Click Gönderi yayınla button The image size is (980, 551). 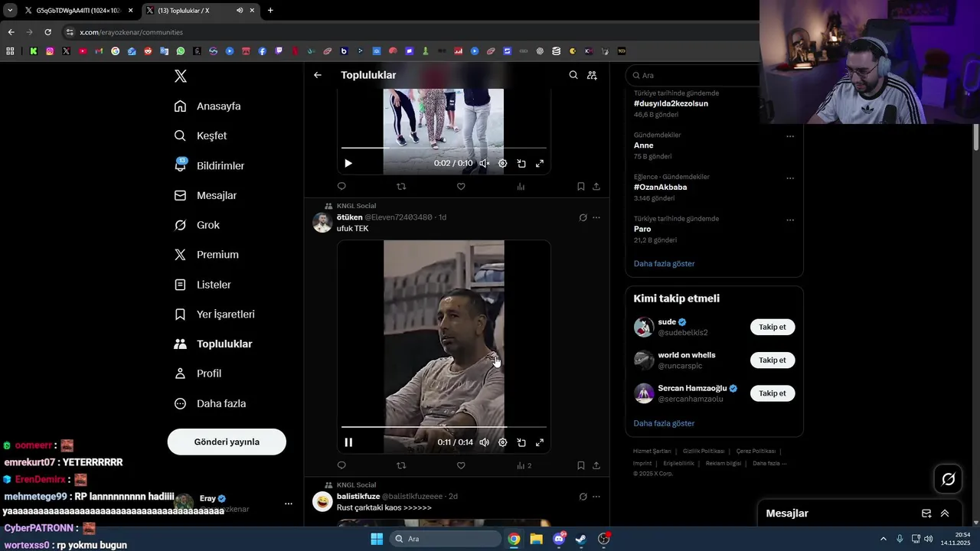(x=227, y=442)
